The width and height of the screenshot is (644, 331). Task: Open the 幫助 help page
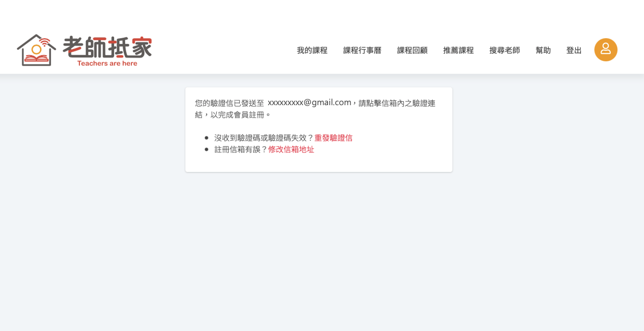[543, 50]
